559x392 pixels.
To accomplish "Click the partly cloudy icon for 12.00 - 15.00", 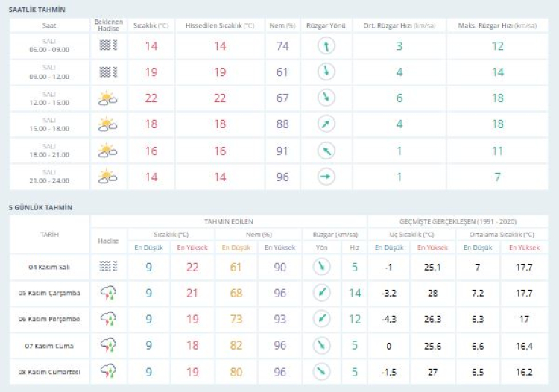I will pos(108,98).
